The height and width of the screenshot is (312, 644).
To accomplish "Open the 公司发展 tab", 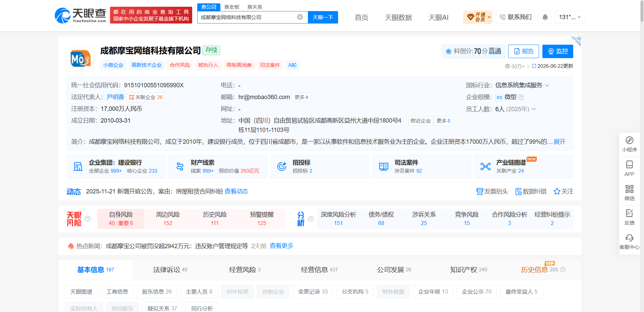I will tap(394, 270).
